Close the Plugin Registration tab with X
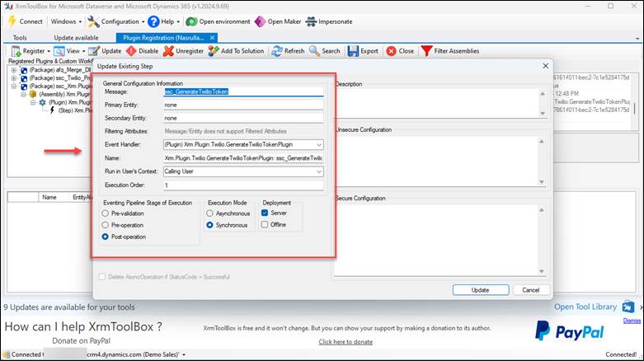The image size is (644, 361). coord(212,38)
